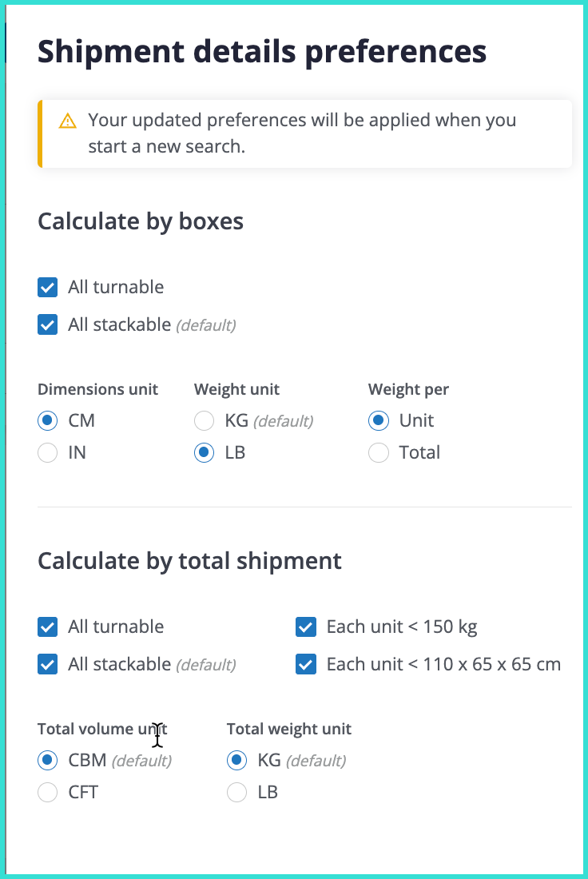Toggle All turnable under total shipment
Screen dimensions: 588x879
point(48,626)
